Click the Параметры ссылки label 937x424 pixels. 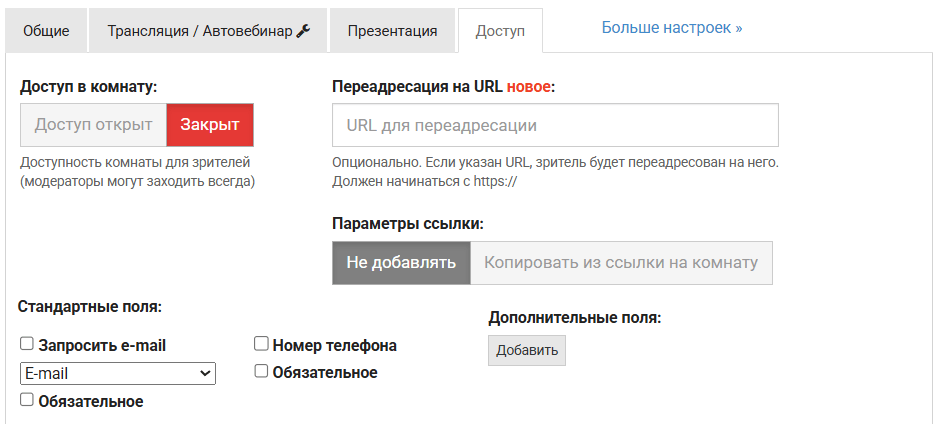tap(408, 224)
